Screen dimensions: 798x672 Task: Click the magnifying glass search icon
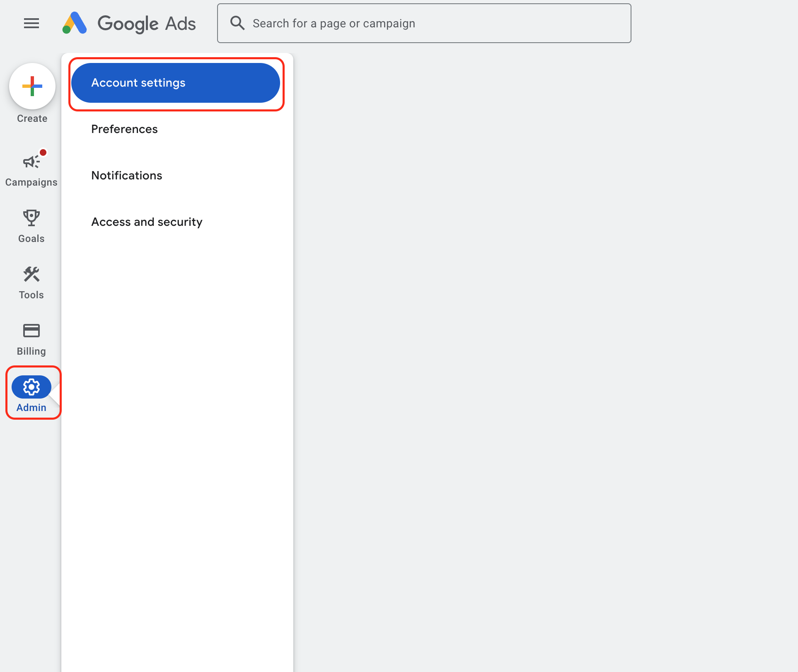click(237, 23)
